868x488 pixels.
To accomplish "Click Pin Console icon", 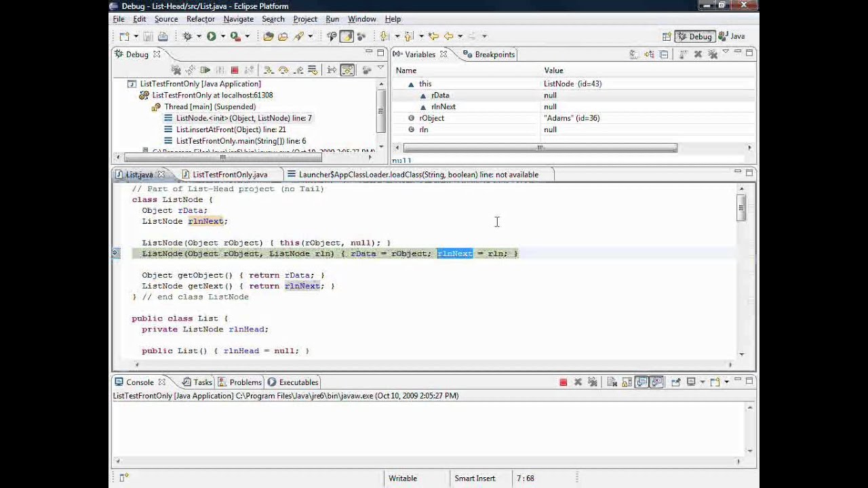I will point(676,382).
